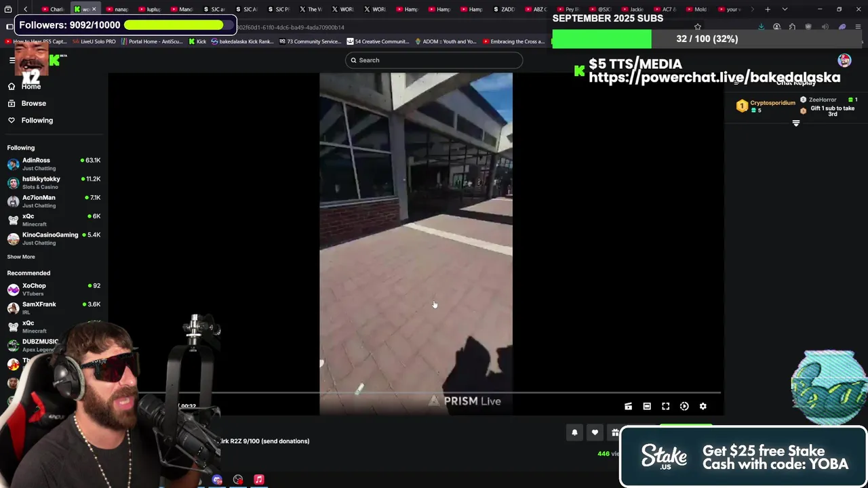Open XoChop VTubers recommended channel
The width and height of the screenshot is (868, 488).
tap(54, 289)
